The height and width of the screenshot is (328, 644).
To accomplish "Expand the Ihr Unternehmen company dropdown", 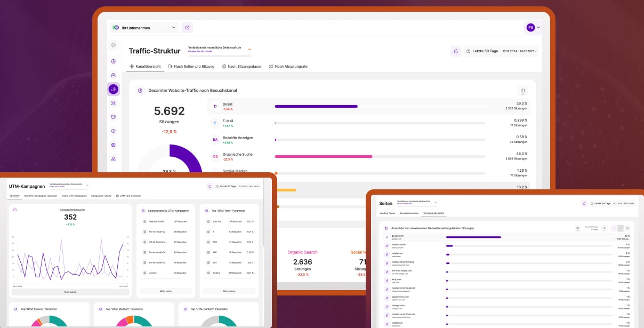I will (144, 28).
